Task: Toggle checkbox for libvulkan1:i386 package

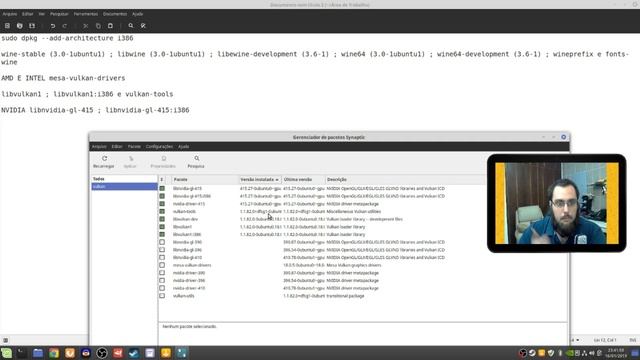Action: click(x=162, y=235)
